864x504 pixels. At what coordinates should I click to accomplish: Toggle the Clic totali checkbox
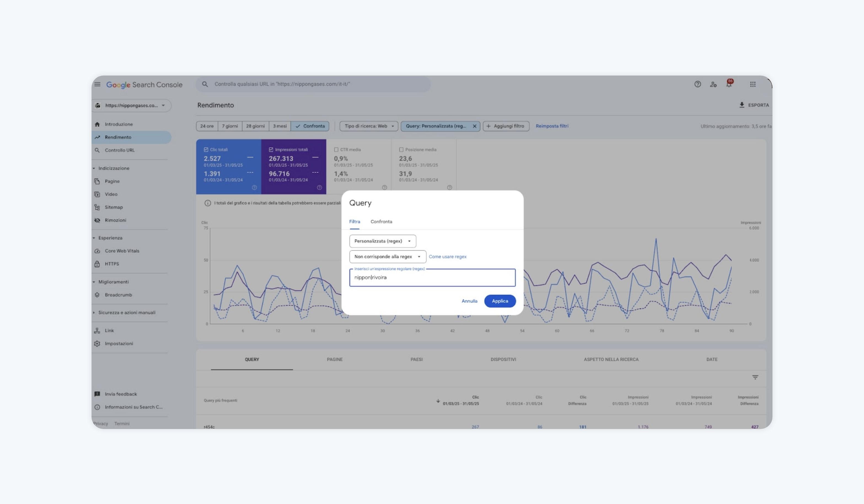[206, 149]
